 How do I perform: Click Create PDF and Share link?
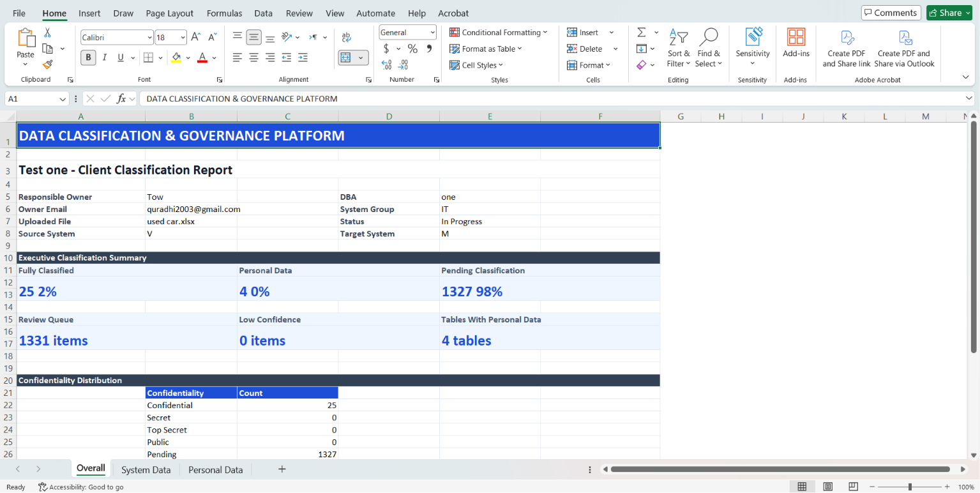pyautogui.click(x=847, y=49)
